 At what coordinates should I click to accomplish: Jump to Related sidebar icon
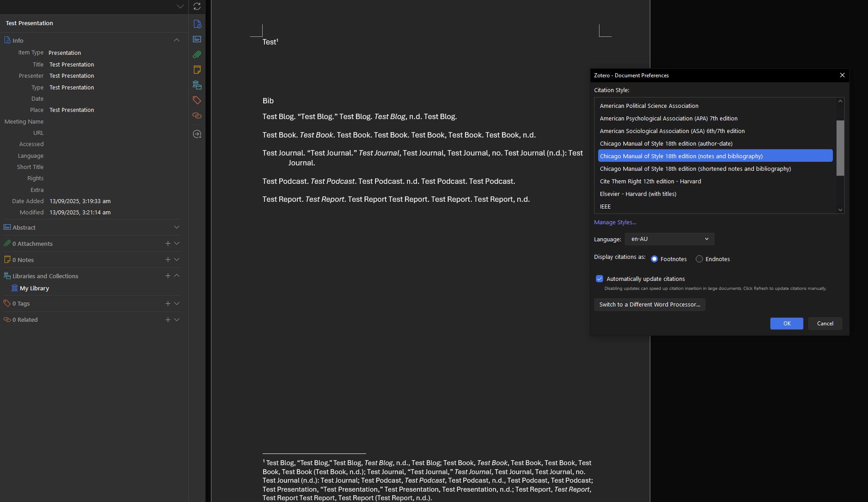point(197,116)
